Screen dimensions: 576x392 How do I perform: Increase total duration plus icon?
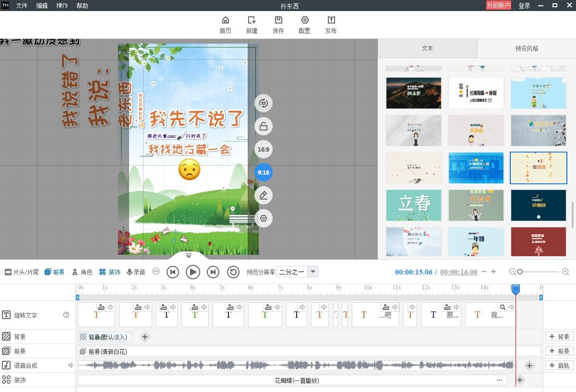493,272
